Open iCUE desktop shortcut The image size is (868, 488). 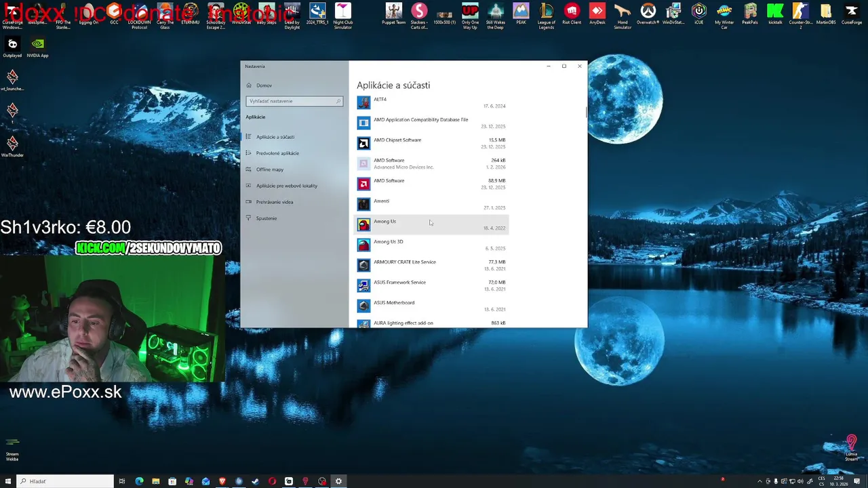point(699,14)
